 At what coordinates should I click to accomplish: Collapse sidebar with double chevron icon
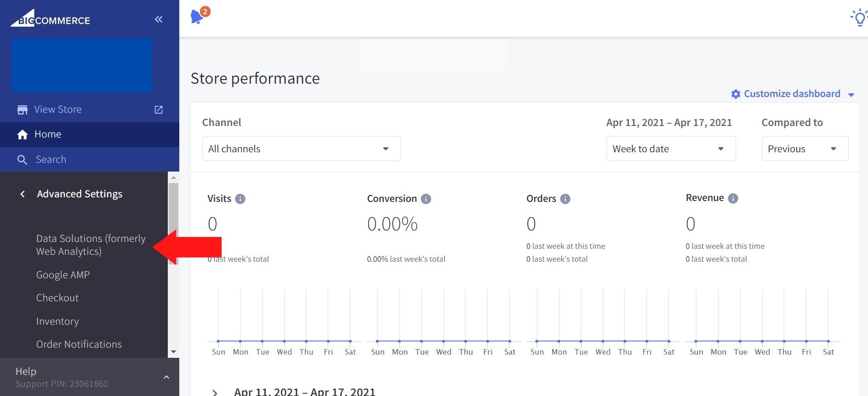(x=159, y=19)
